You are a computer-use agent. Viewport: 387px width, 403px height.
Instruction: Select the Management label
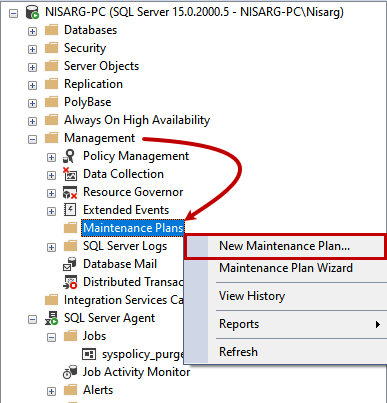100,138
